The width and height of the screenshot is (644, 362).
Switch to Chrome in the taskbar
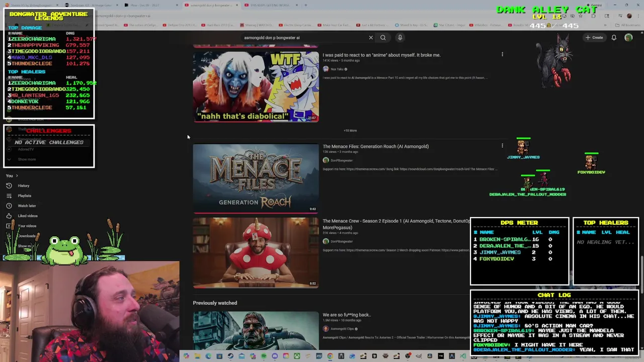[330, 356]
